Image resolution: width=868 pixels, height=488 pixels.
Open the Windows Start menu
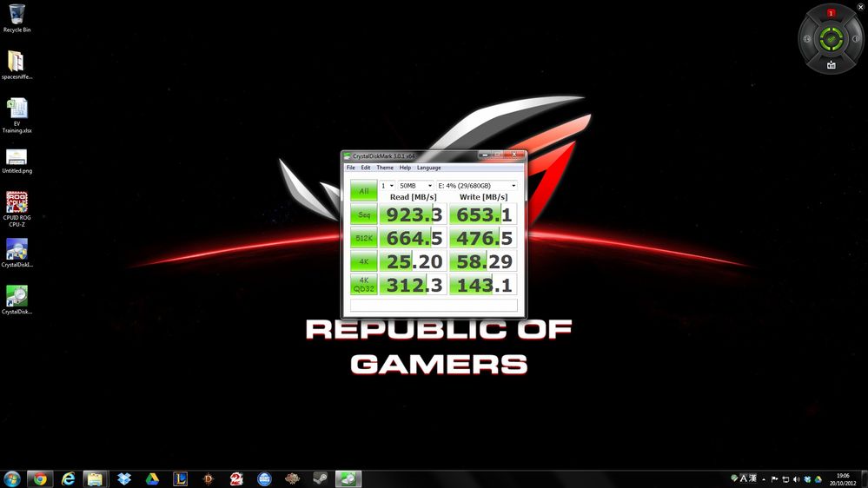pos(11,478)
